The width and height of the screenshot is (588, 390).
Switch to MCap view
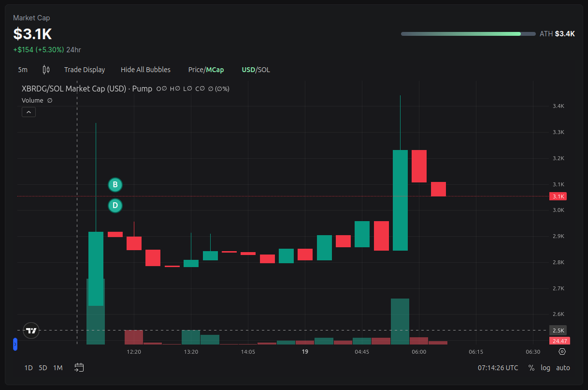tap(215, 70)
